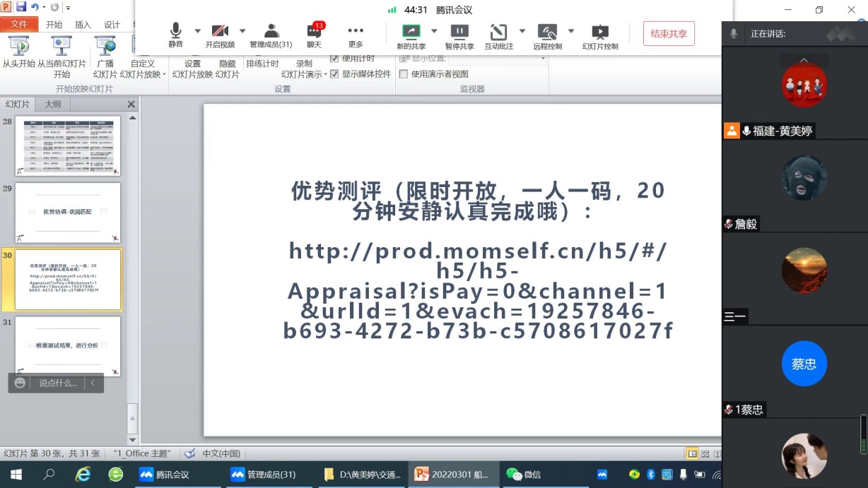Uncheck the 显示媒体控件 checkbox
The height and width of the screenshot is (488, 868).
(x=334, y=74)
